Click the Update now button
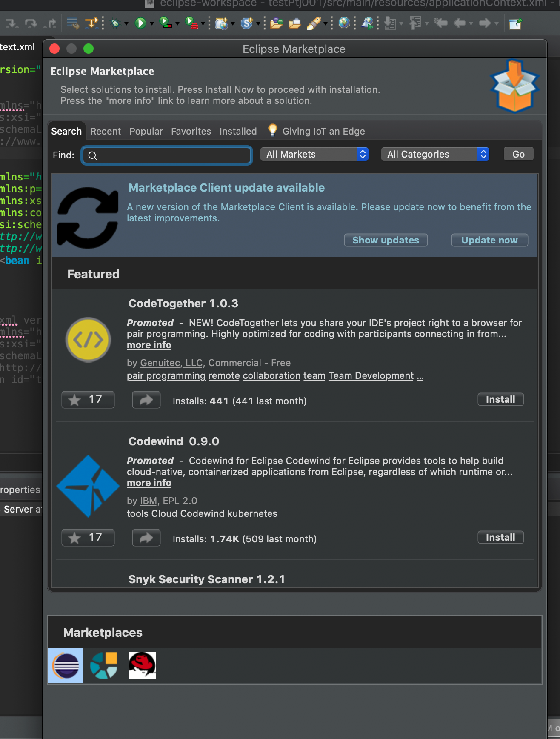 489,240
